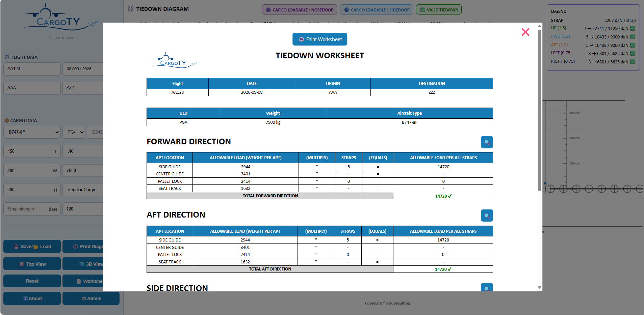Viewport: 644px width, 315px height.
Task: Click the flight number field AA123
Action: pyautogui.click(x=32, y=69)
